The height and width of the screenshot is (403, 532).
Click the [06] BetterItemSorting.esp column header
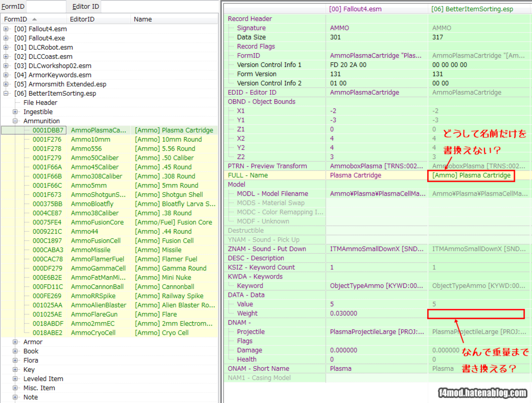coord(472,9)
